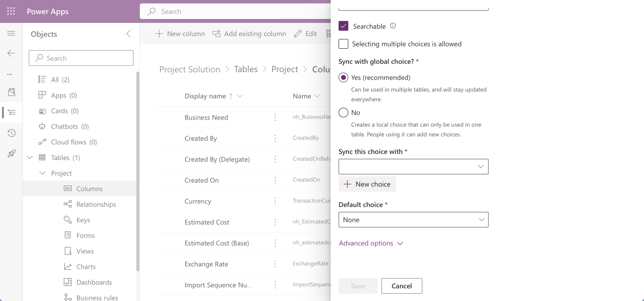
Task: Select the No radio option
Action: [x=343, y=112]
